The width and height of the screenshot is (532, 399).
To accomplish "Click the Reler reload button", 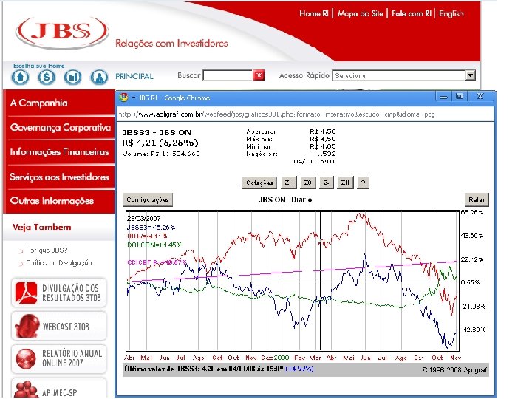I will pos(477,199).
